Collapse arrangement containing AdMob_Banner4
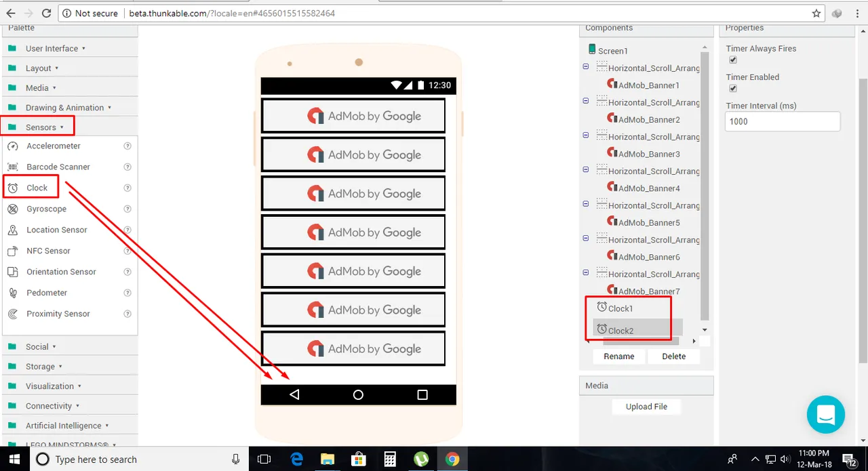 point(586,169)
